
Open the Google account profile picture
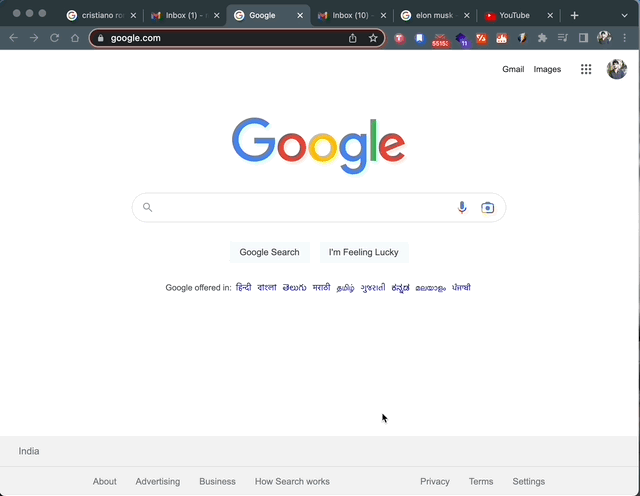[617, 69]
